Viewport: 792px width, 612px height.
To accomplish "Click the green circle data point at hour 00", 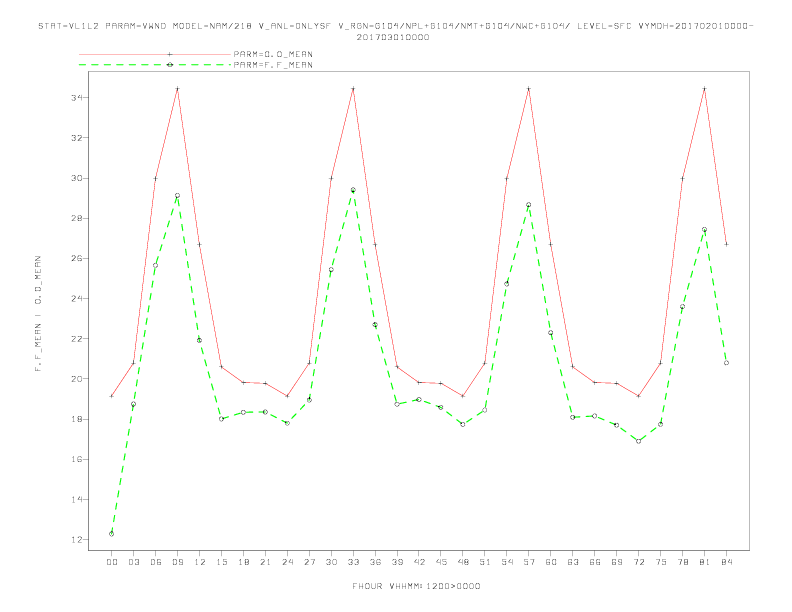I will pos(112,534).
